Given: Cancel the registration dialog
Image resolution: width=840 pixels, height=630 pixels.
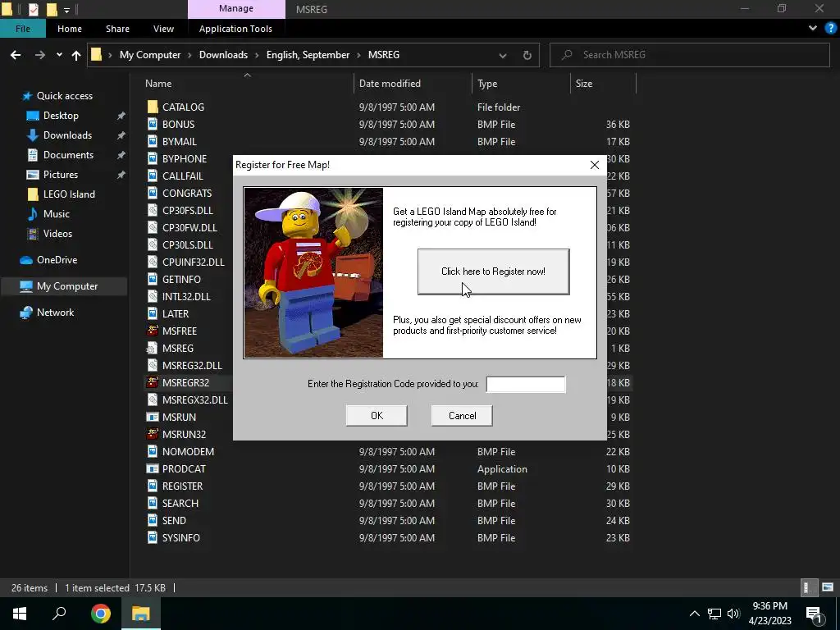Looking at the screenshot, I should [x=462, y=416].
